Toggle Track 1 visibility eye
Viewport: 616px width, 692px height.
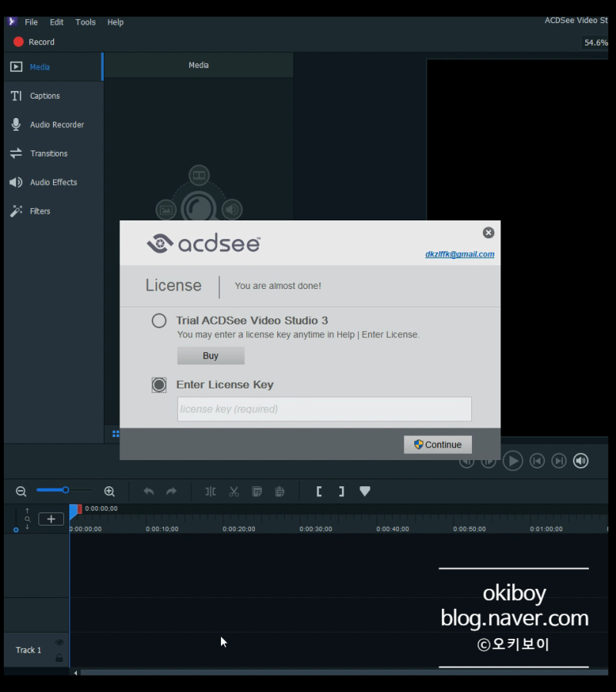[x=59, y=642]
